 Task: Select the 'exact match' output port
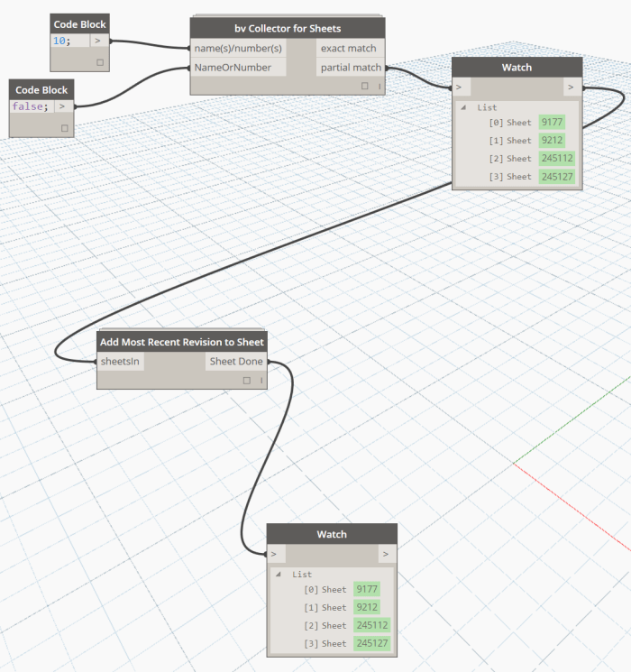pyautogui.click(x=351, y=49)
